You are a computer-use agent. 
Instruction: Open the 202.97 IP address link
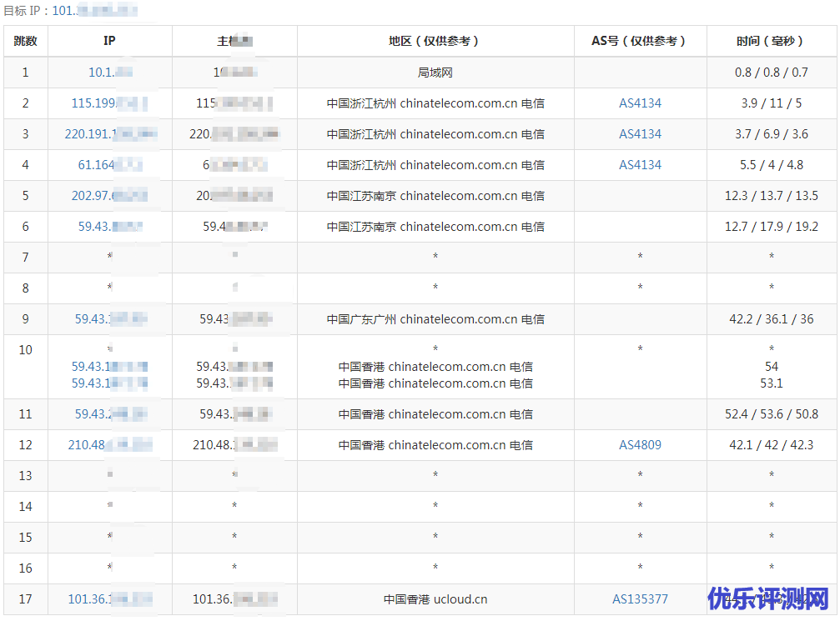click(109, 196)
